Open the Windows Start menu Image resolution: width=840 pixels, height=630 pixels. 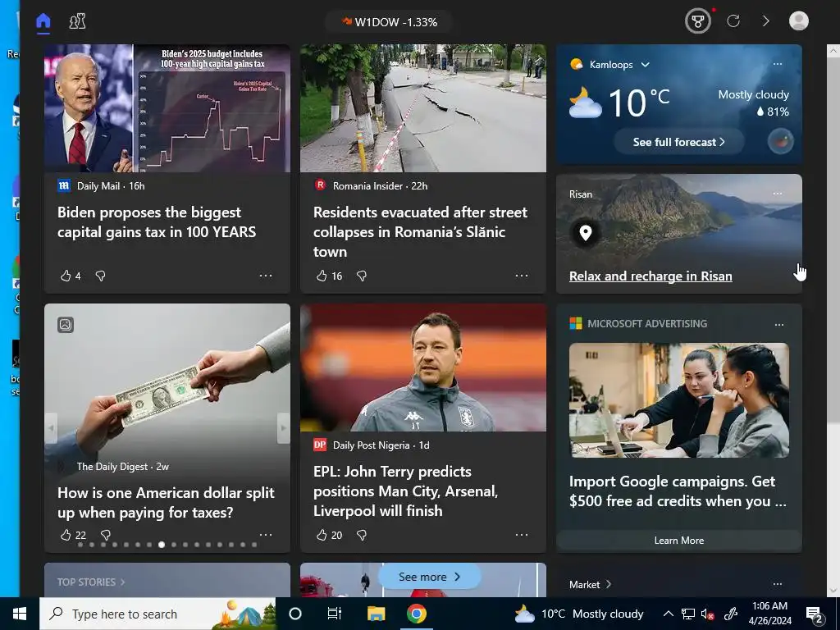tap(20, 614)
